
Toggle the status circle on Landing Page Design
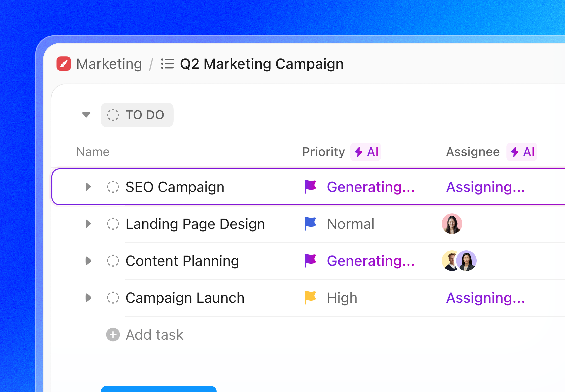coord(113,223)
